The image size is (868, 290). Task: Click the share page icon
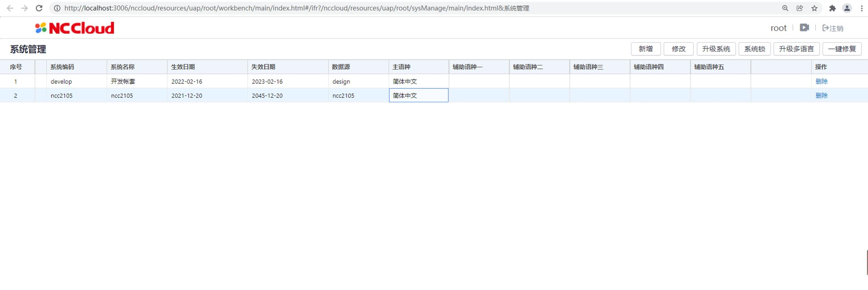pyautogui.click(x=800, y=8)
